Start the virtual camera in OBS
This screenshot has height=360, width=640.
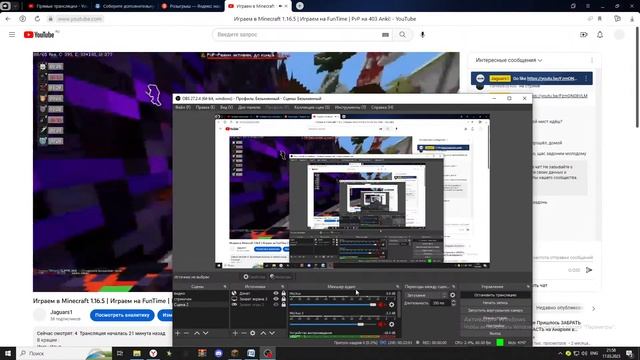tap(496, 310)
